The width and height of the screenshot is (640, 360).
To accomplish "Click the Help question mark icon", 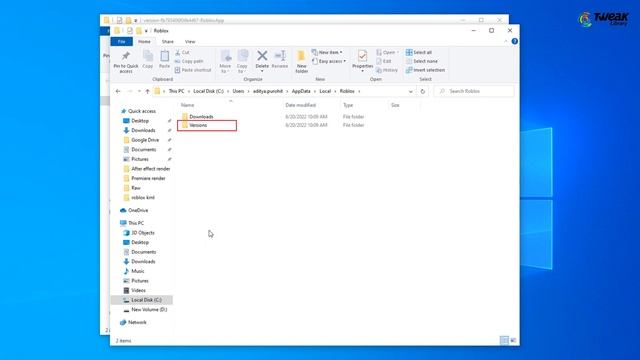I will pyautogui.click(x=515, y=41).
